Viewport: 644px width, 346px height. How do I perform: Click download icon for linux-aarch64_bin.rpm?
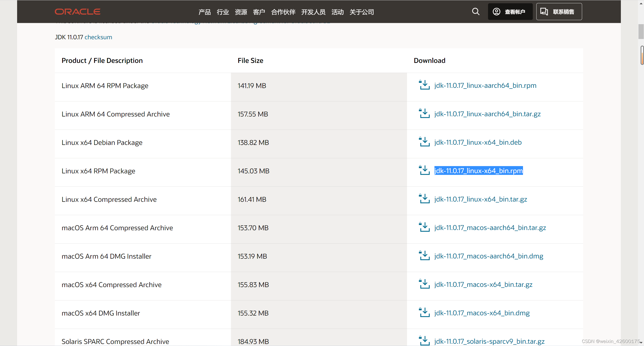[x=424, y=85]
